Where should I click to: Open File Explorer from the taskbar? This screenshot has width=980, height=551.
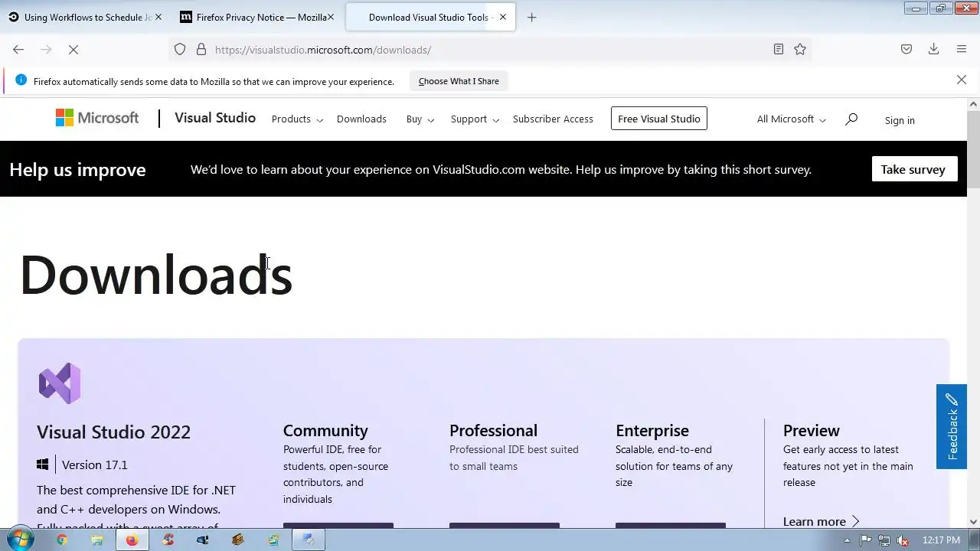[97, 540]
